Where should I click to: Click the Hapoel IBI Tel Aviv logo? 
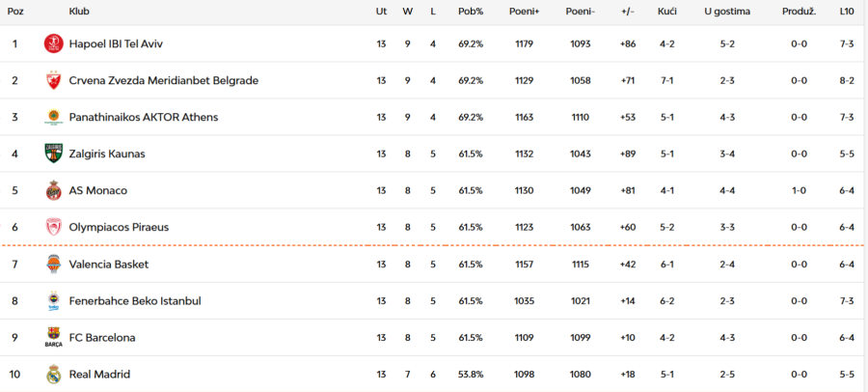(53, 43)
